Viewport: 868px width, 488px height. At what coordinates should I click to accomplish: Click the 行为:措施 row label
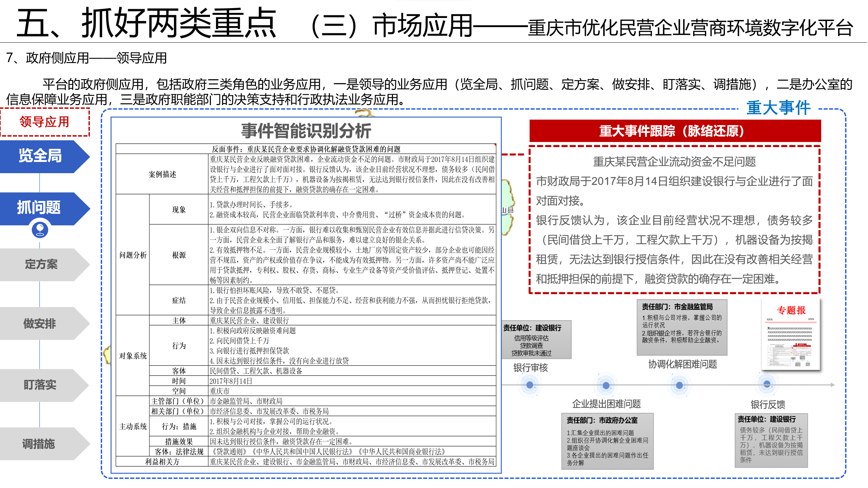coord(179,426)
